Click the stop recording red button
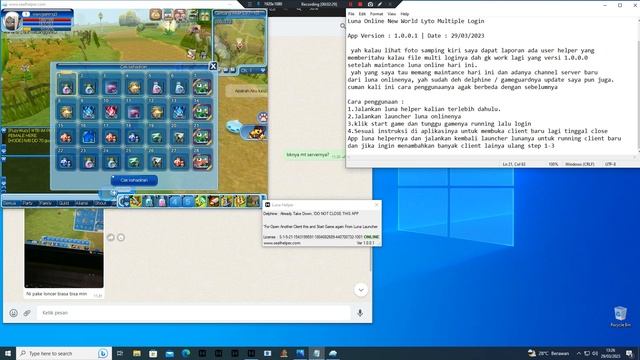640x360 pixels. click(x=360, y=4)
